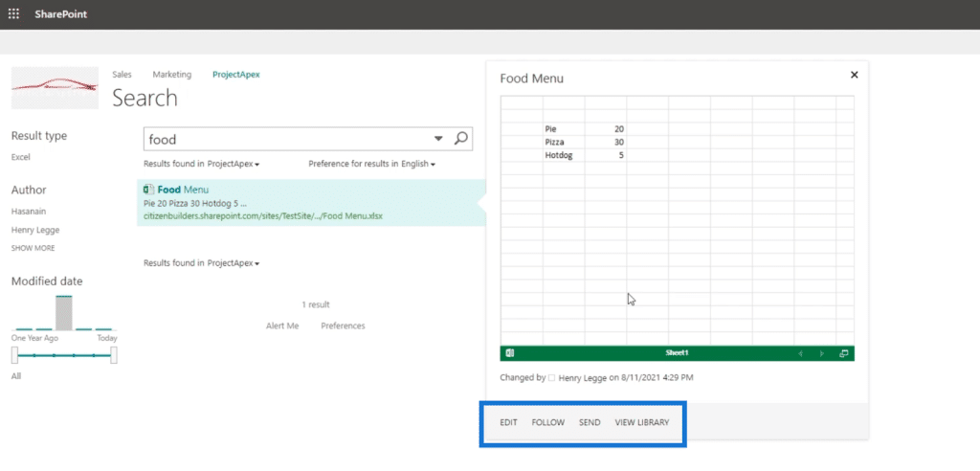
Task: Click the 'Pie 20 Pizza 30 Hotdog 5' summary
Action: pyautogui.click(x=195, y=203)
